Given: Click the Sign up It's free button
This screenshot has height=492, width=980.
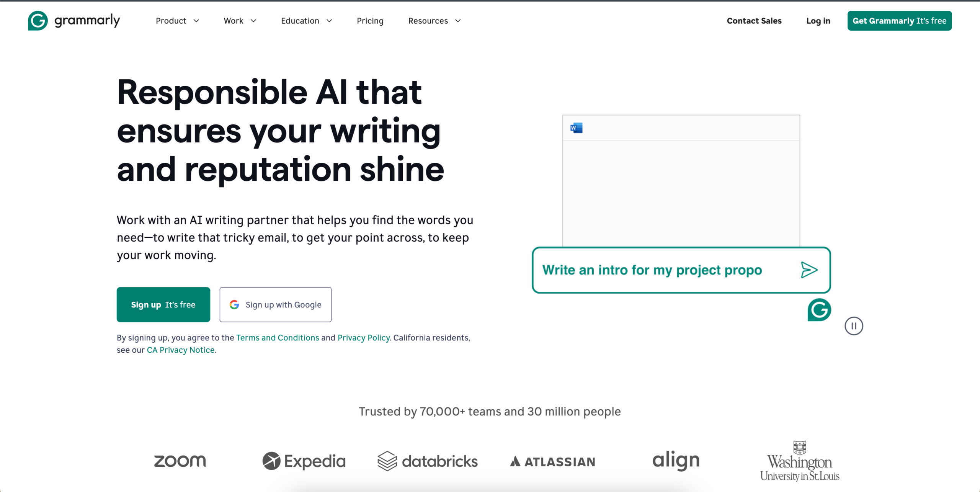Looking at the screenshot, I should pyautogui.click(x=163, y=304).
